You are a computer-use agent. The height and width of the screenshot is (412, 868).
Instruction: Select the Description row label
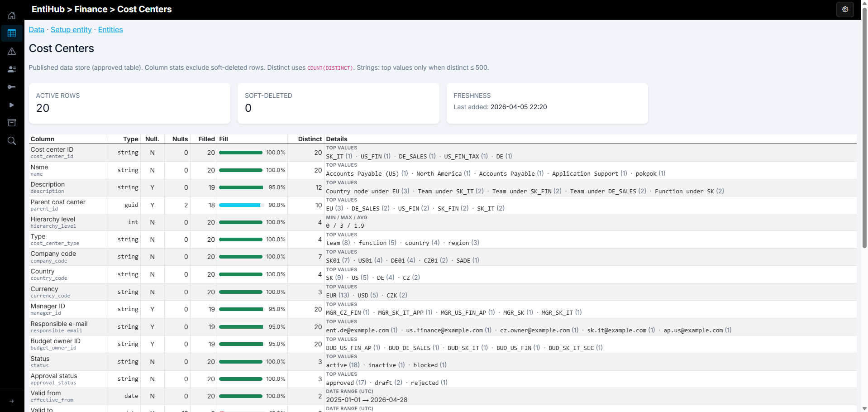point(48,184)
